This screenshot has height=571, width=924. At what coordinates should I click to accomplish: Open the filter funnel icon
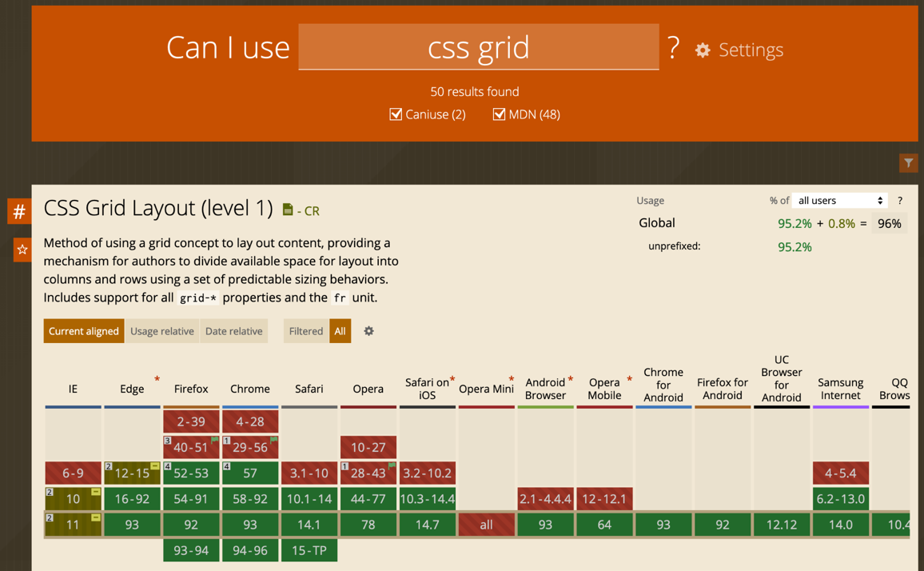point(908,163)
